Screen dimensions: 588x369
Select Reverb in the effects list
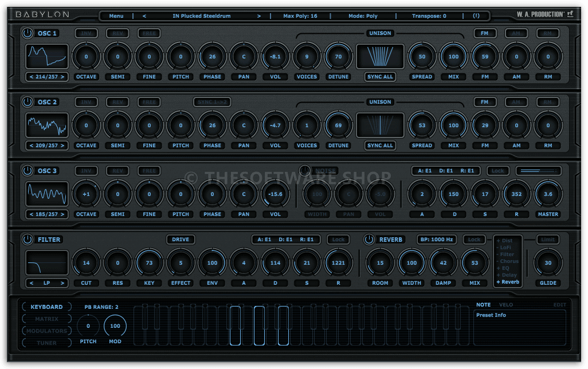[x=508, y=282]
